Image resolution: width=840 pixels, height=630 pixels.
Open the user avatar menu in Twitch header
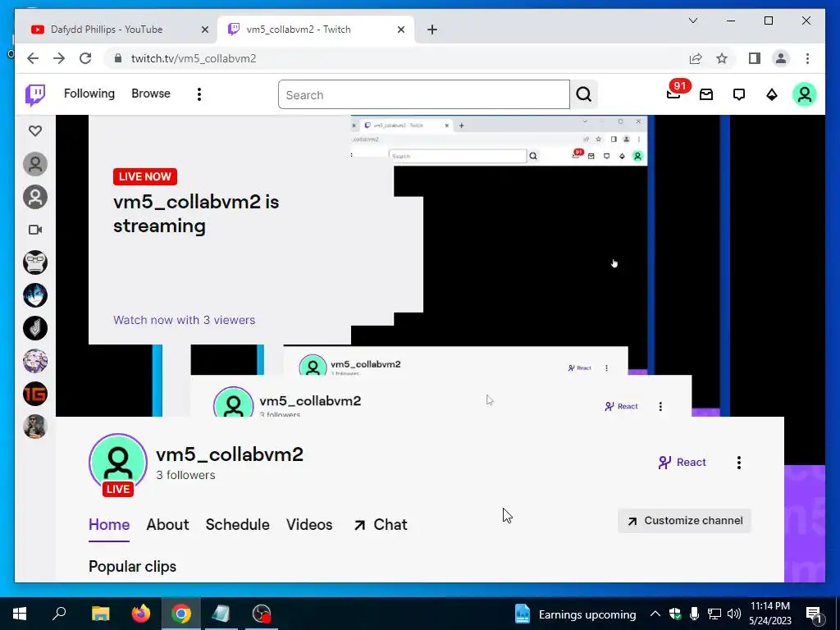(804, 94)
